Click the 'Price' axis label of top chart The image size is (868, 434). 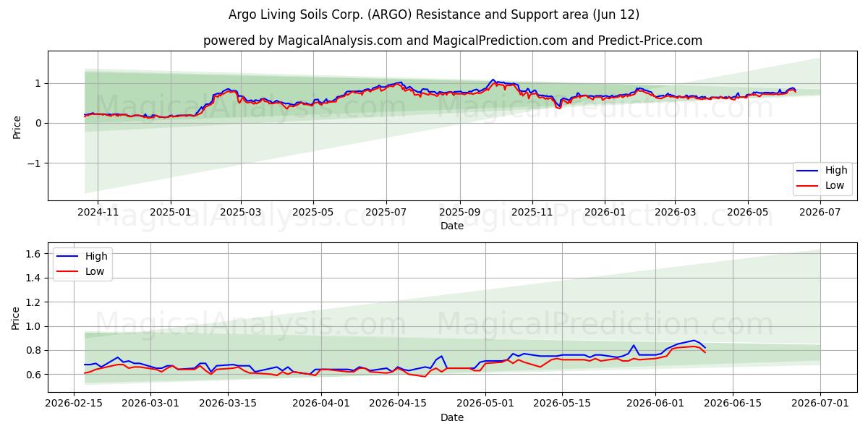tap(17, 126)
